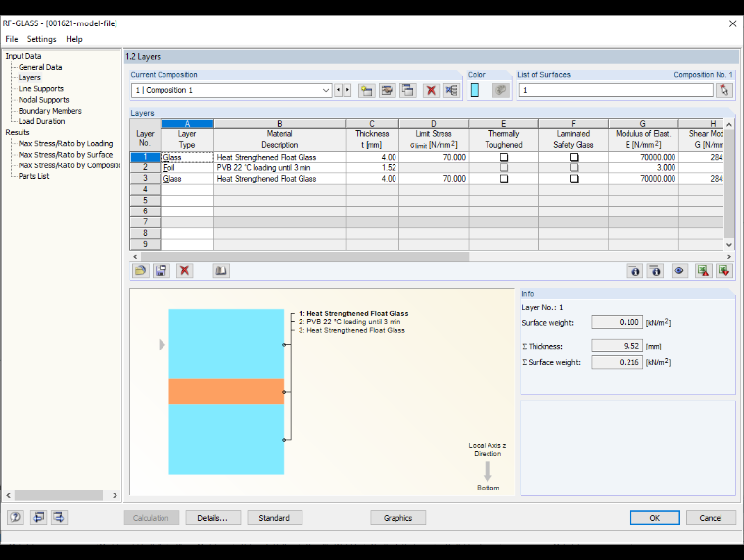The height and width of the screenshot is (560, 744).
Task: Click the eye view mode icon
Action: coord(679,271)
